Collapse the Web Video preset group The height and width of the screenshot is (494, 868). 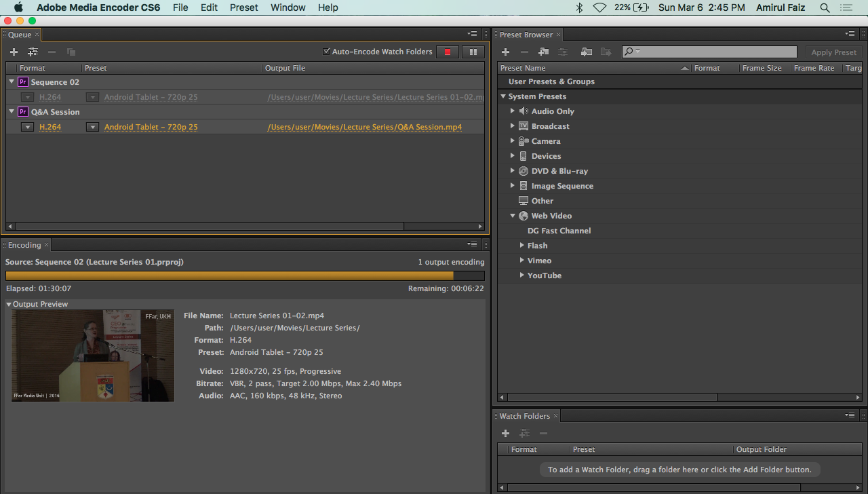point(513,216)
